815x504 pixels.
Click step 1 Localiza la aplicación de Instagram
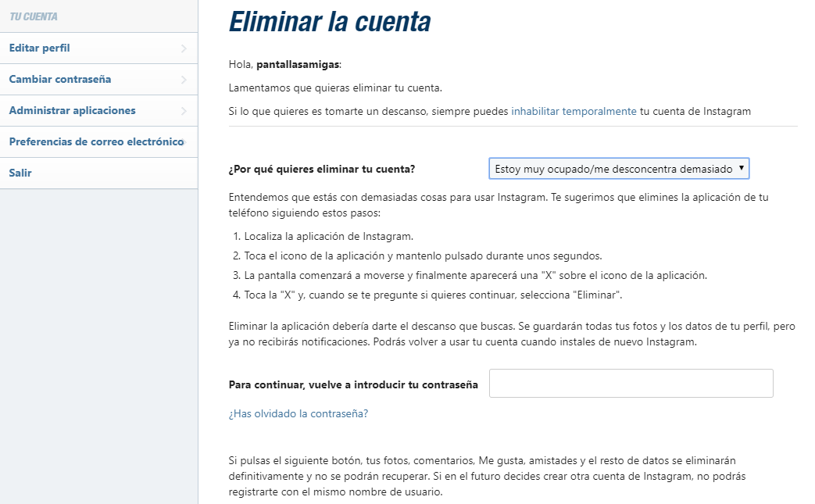point(328,237)
